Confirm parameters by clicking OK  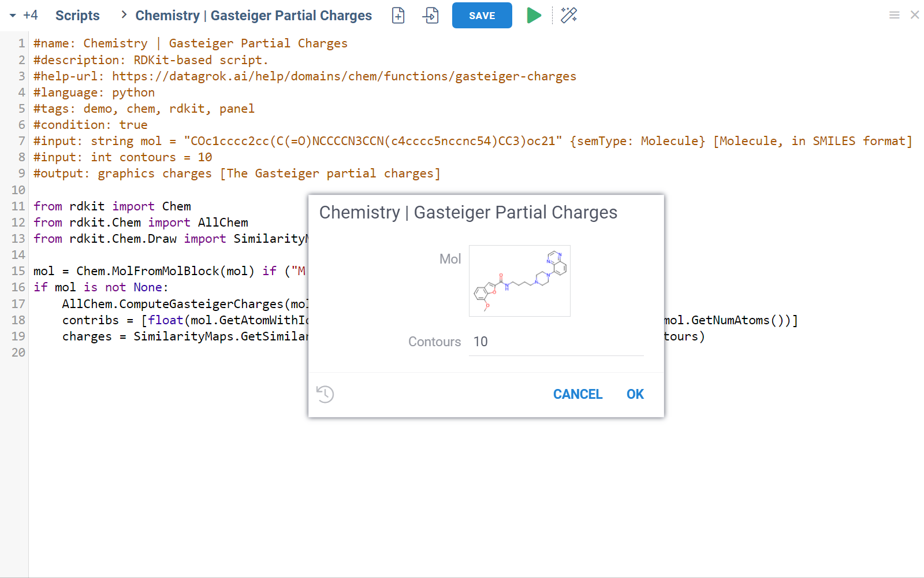635,394
